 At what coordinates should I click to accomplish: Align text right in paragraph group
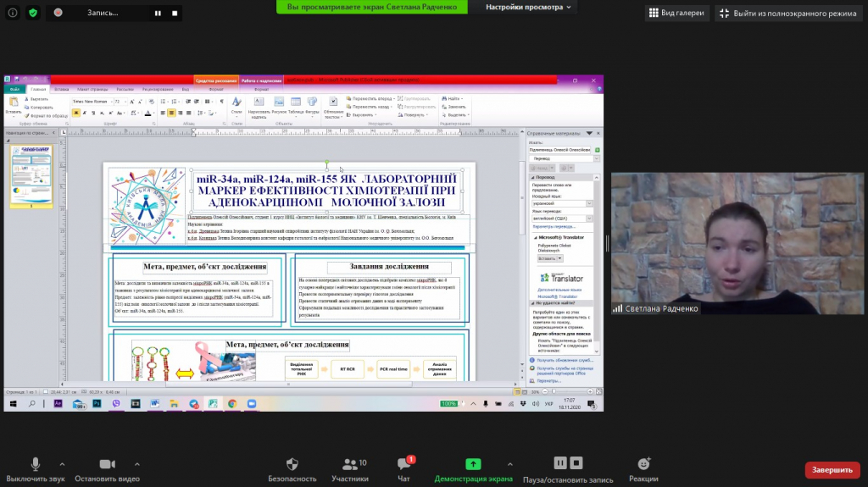[180, 113]
